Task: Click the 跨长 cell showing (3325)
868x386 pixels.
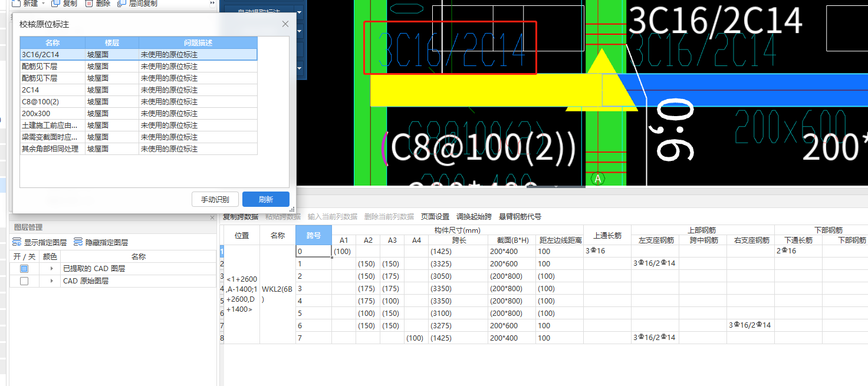Action: click(458, 263)
